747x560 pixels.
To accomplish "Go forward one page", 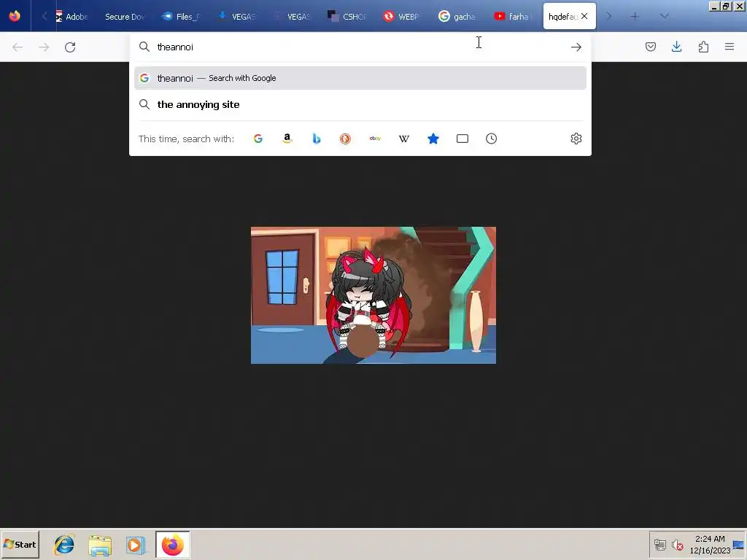I will [44, 47].
